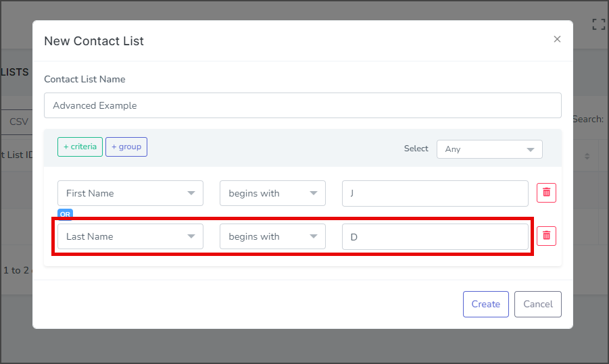Change the First Name begins with operator
The width and height of the screenshot is (609, 364).
click(x=272, y=193)
